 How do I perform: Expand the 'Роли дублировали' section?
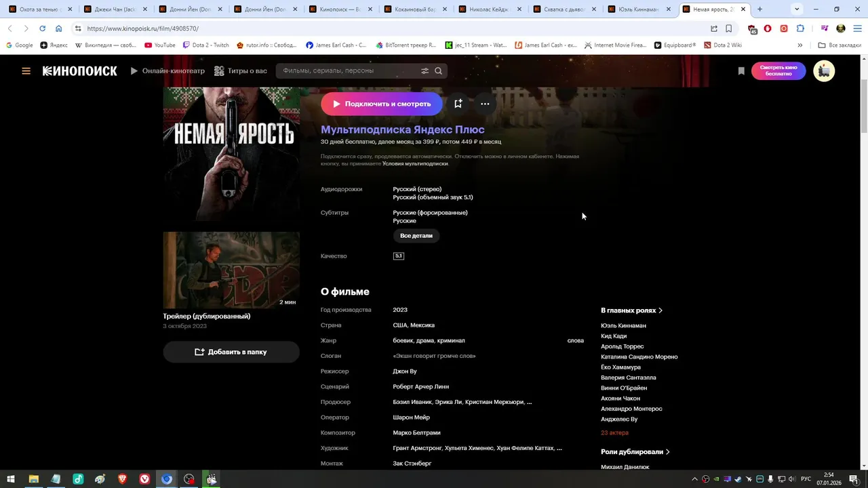(x=635, y=451)
